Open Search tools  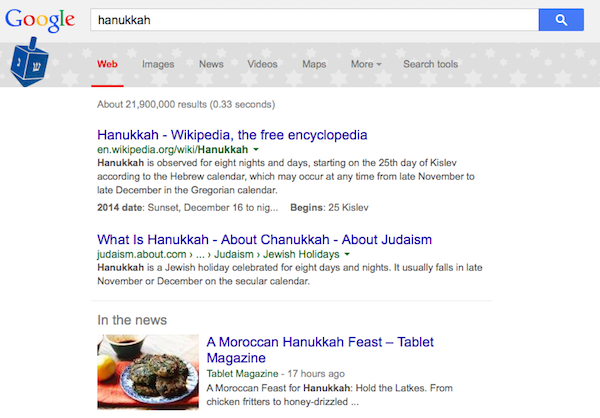point(430,64)
